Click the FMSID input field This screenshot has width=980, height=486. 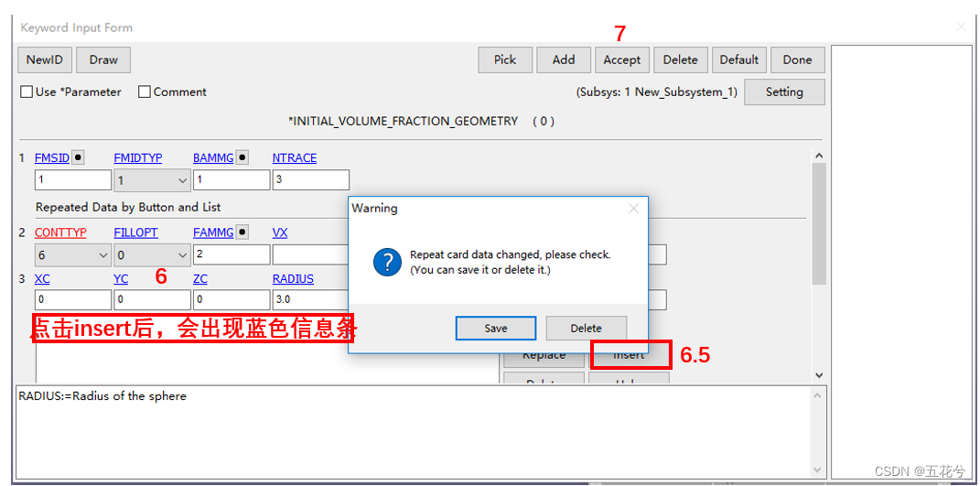(73, 180)
